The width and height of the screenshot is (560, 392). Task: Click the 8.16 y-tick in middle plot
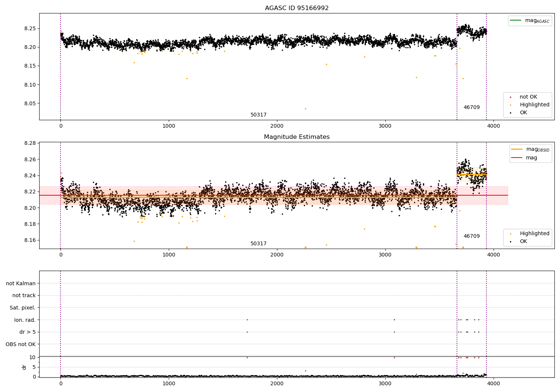coord(30,240)
